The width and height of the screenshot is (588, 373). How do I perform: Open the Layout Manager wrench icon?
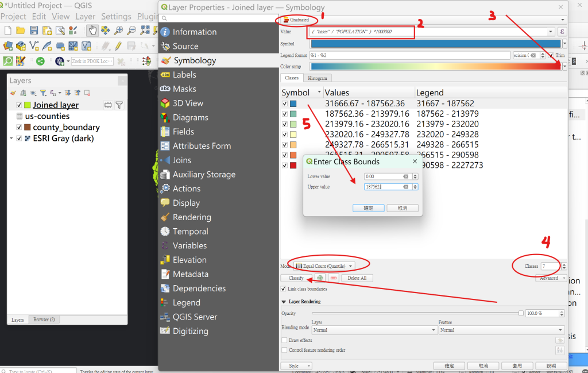tap(60, 31)
